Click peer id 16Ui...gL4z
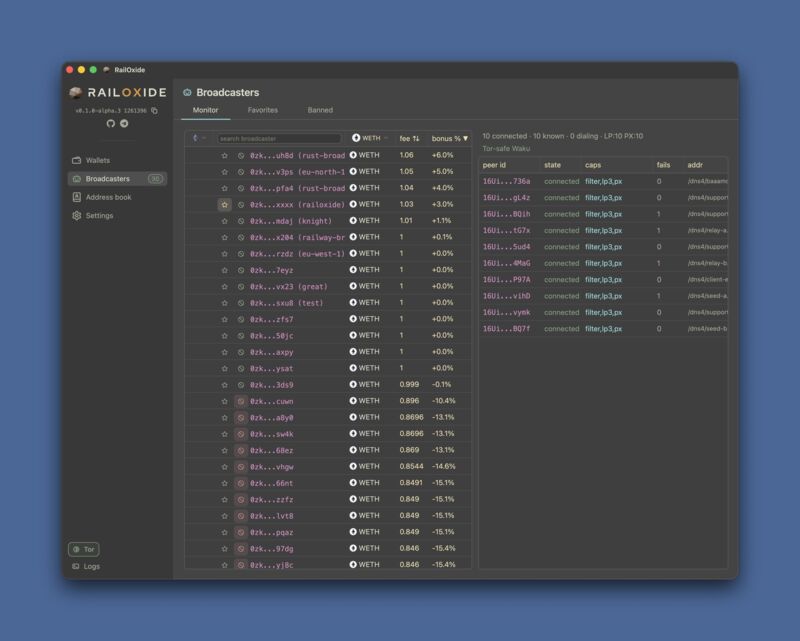800x641 pixels. [x=506, y=198]
